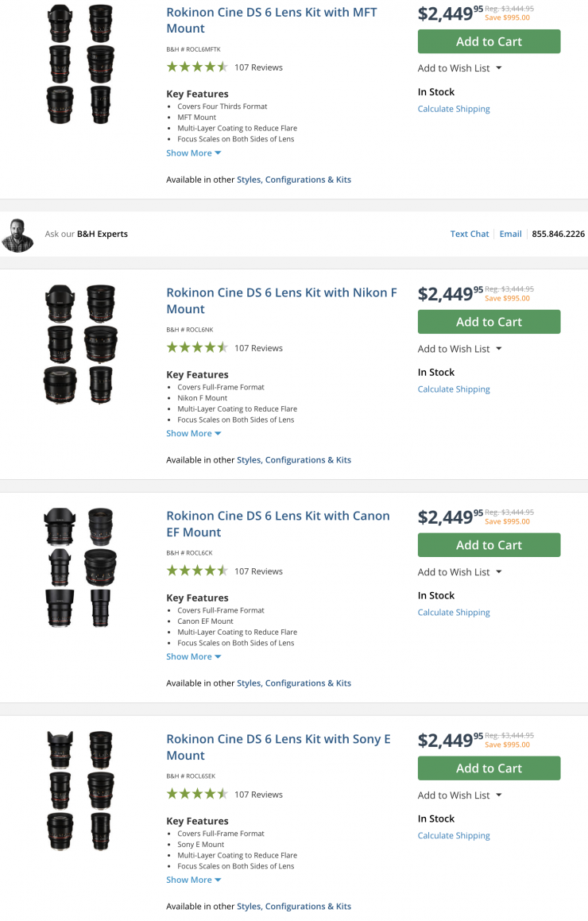Click star rating of MFT Mount kit
This screenshot has height=921, width=588.
197,68
